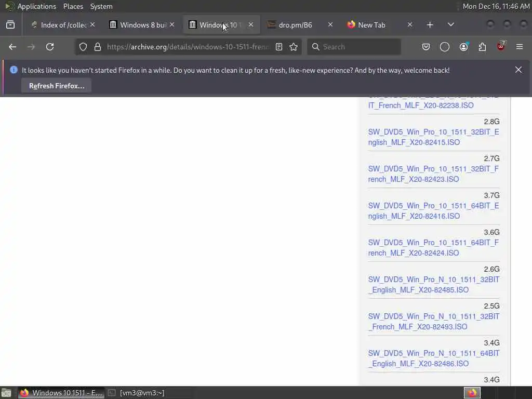Open the Pocket save icon
Screen dimensions: 532x399
[x=426, y=47]
